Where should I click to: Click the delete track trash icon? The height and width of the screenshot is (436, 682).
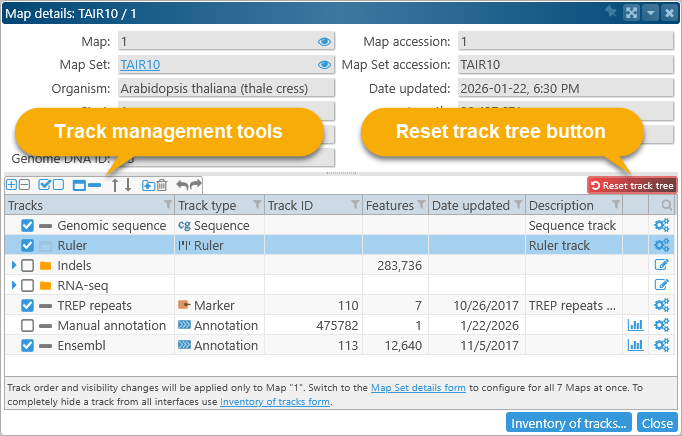coord(162,185)
